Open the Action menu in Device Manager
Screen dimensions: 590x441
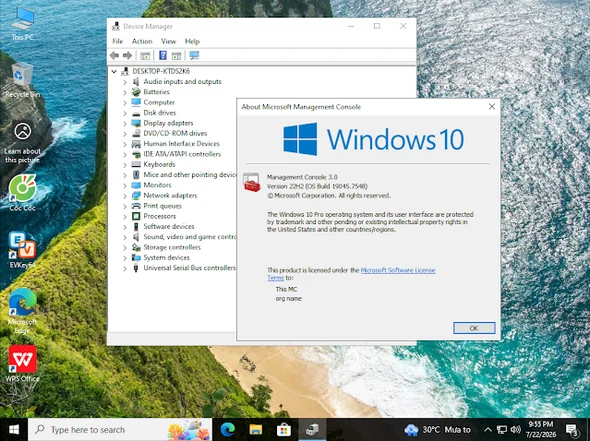click(x=142, y=41)
